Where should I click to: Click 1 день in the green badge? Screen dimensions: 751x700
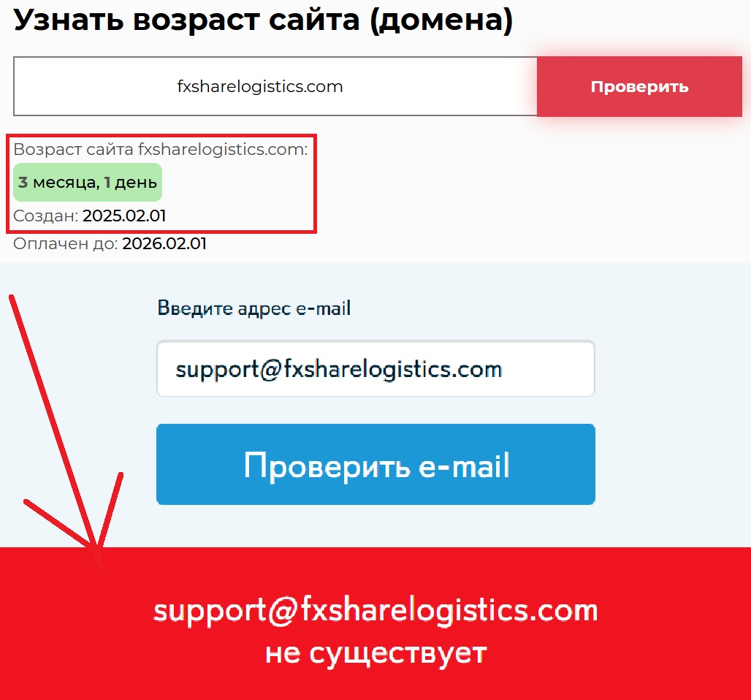point(131,183)
